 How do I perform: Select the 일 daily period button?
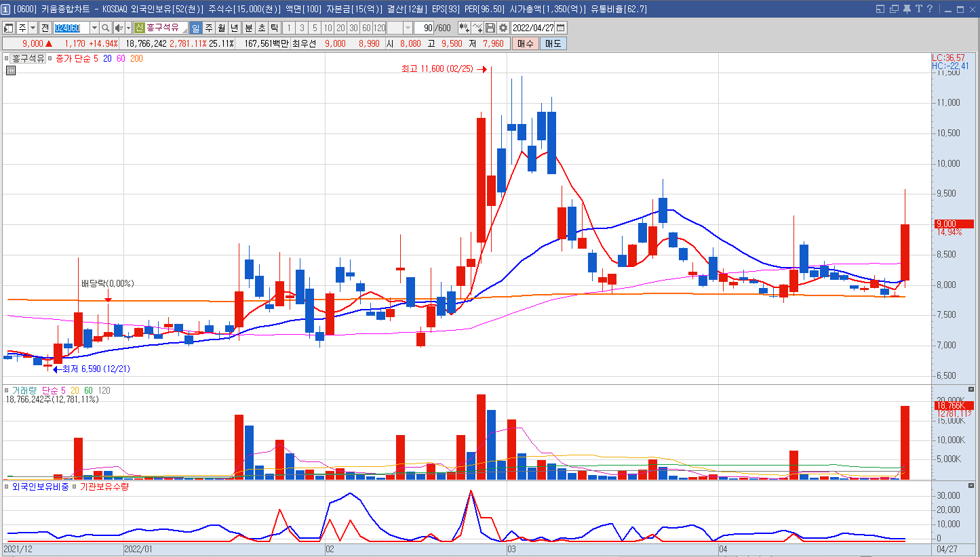tap(196, 28)
